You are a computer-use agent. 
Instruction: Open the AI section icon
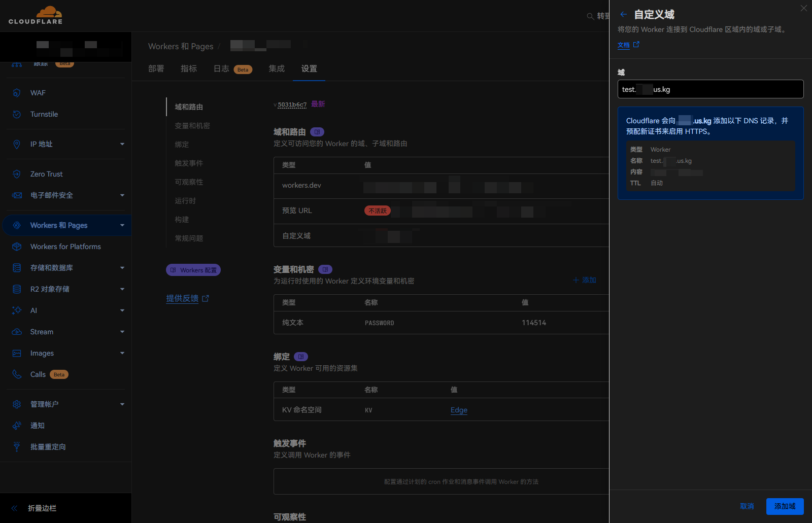(x=17, y=310)
